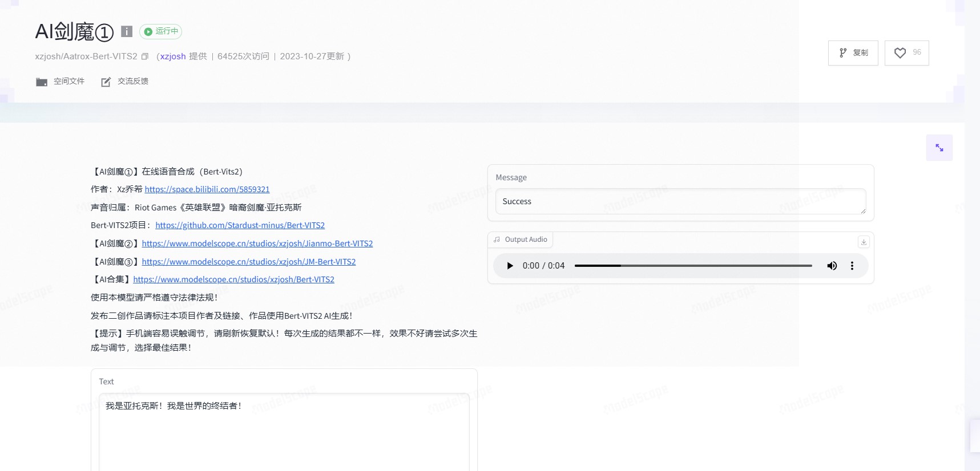Download the output audio

[864, 242]
